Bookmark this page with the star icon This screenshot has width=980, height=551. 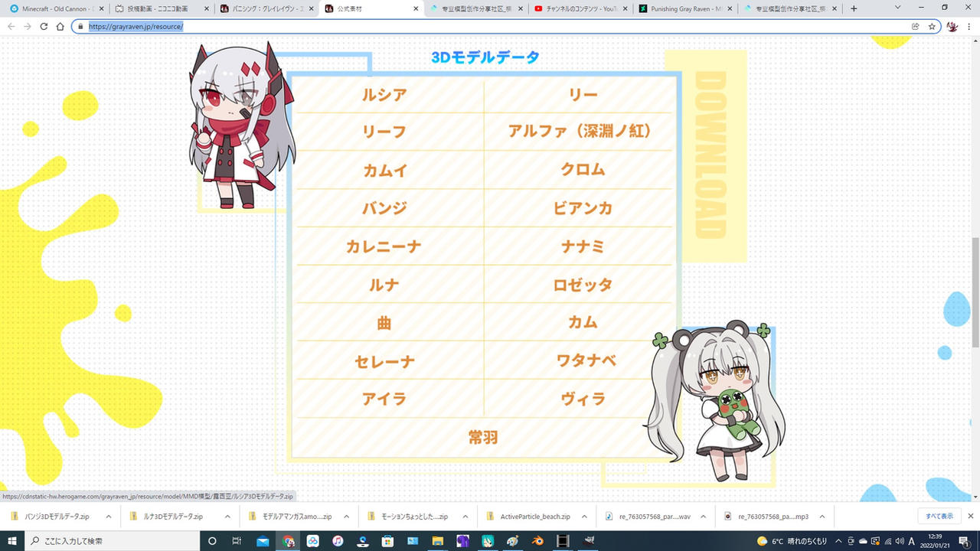pos(932,26)
